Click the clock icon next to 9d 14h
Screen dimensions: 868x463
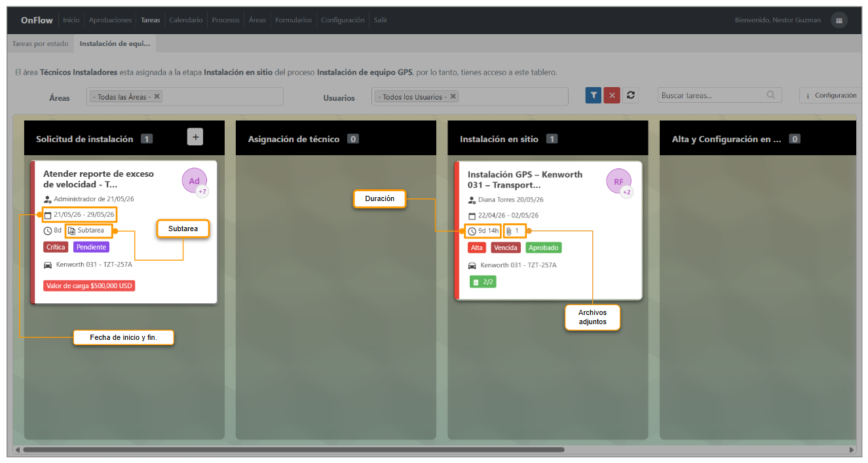[472, 231]
